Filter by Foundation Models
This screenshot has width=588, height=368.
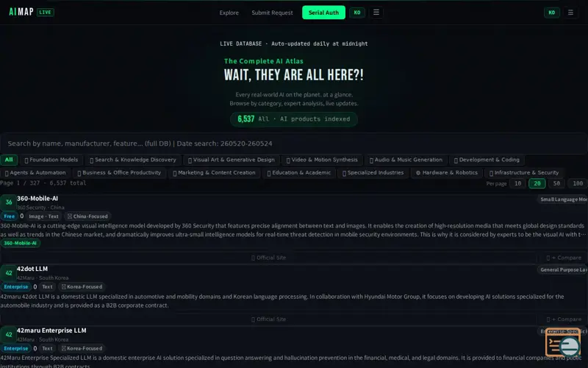point(51,160)
